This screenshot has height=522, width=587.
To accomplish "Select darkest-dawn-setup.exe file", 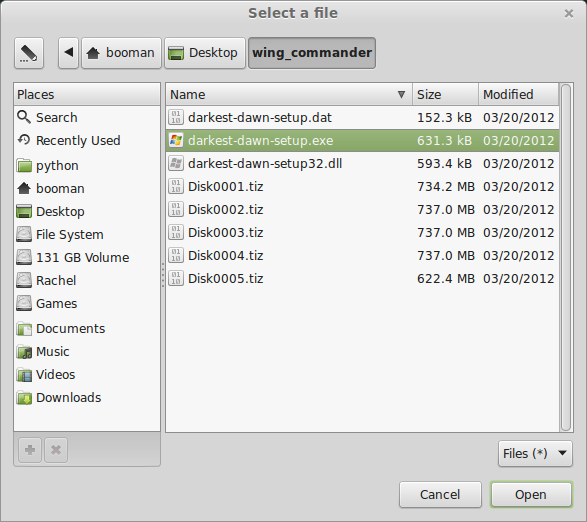I will [362, 140].
